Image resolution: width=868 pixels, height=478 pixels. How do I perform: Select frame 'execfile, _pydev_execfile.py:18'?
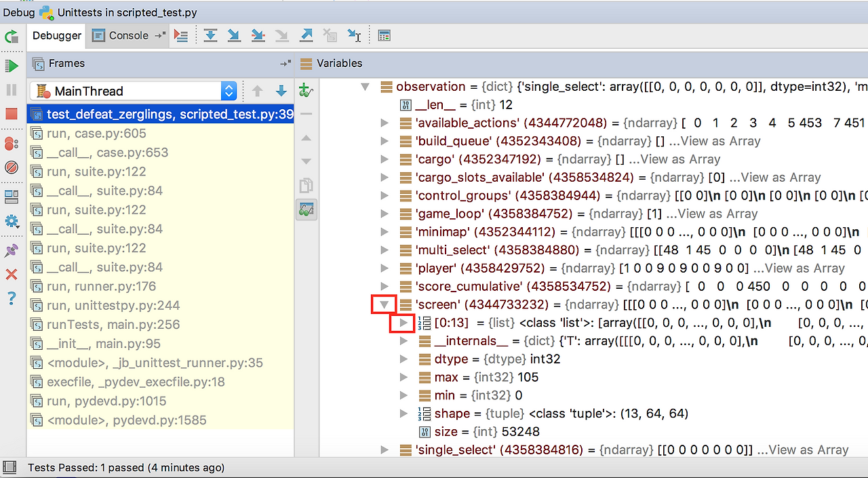tap(161, 382)
